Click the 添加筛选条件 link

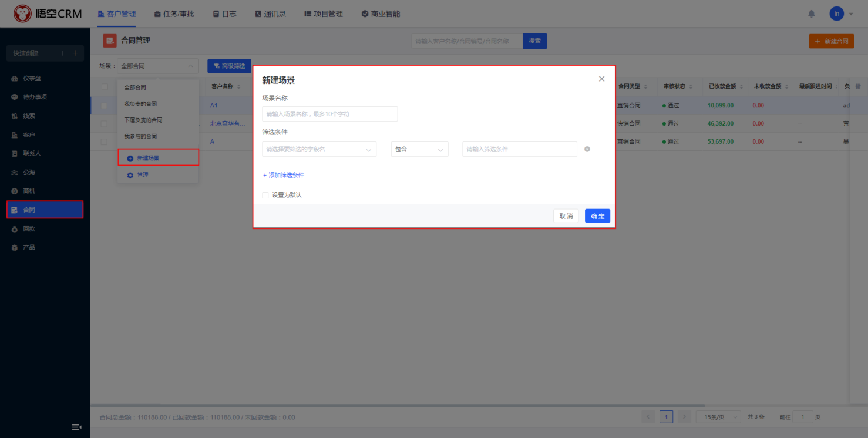pos(284,175)
